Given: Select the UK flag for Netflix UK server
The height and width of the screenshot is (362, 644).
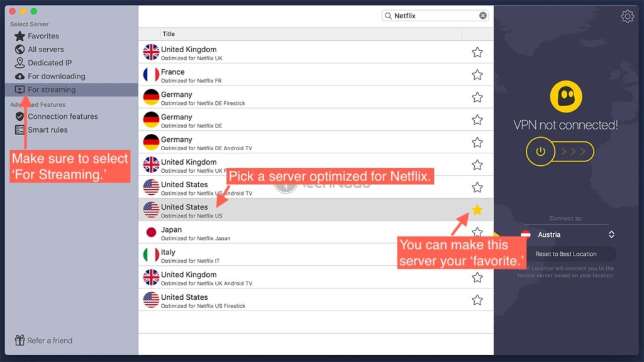Looking at the screenshot, I should (x=151, y=52).
